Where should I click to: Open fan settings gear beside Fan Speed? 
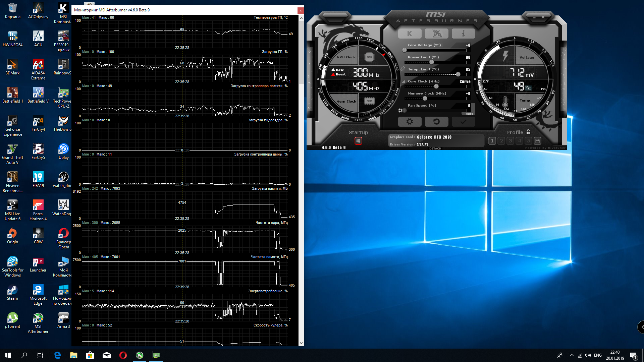pyautogui.click(x=400, y=111)
